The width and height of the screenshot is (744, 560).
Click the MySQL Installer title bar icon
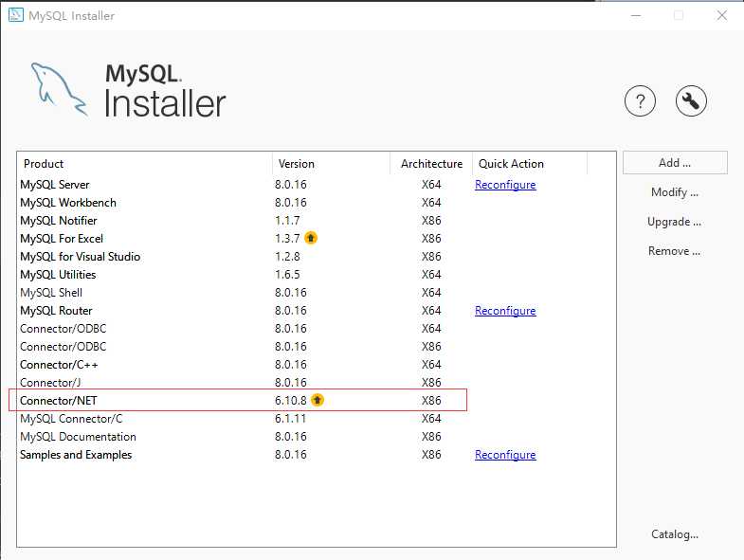click(x=16, y=15)
